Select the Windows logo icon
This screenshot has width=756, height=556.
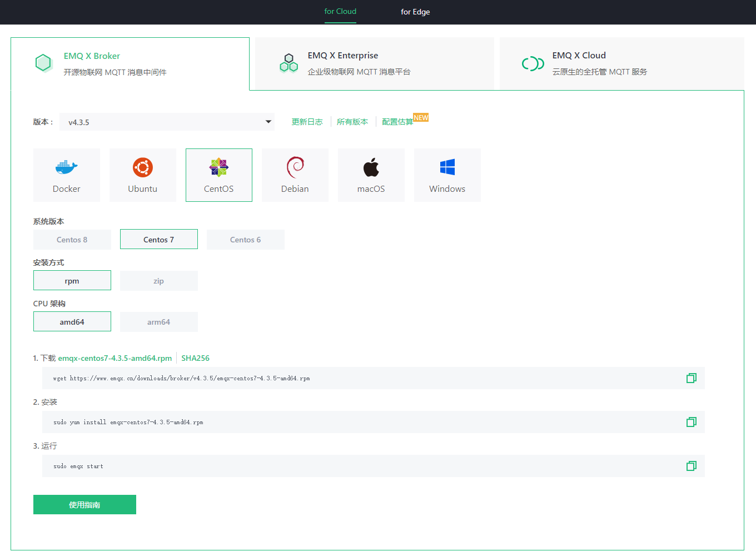447,167
